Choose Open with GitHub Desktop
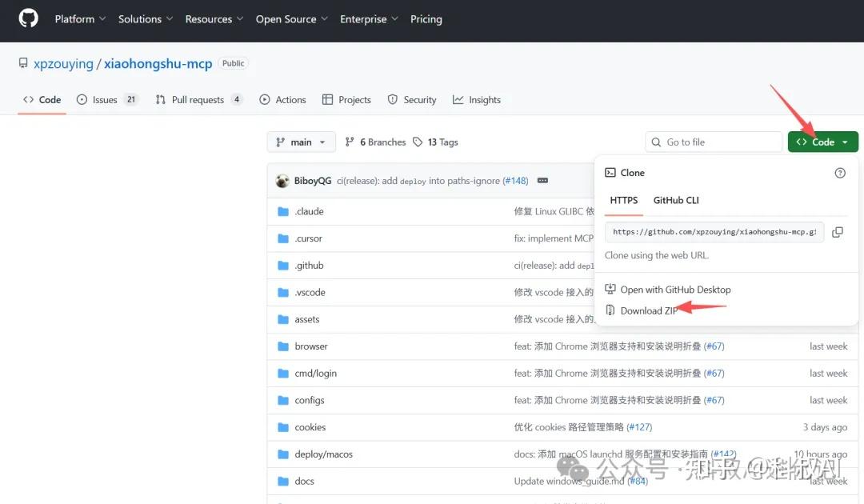This screenshot has width=864, height=504. coord(674,290)
